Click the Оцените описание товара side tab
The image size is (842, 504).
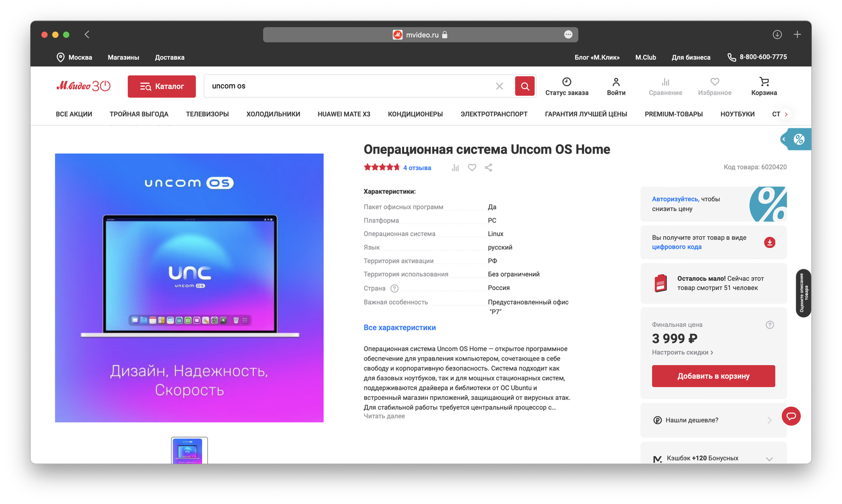pos(804,293)
